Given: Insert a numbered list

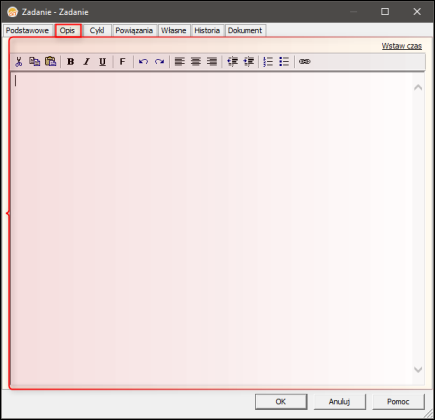Looking at the screenshot, I should click(268, 62).
